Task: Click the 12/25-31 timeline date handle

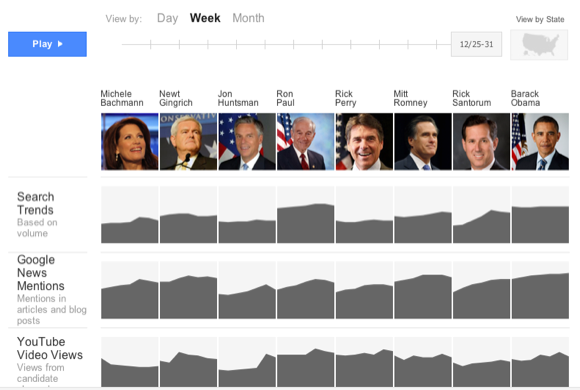Action: coord(476,44)
